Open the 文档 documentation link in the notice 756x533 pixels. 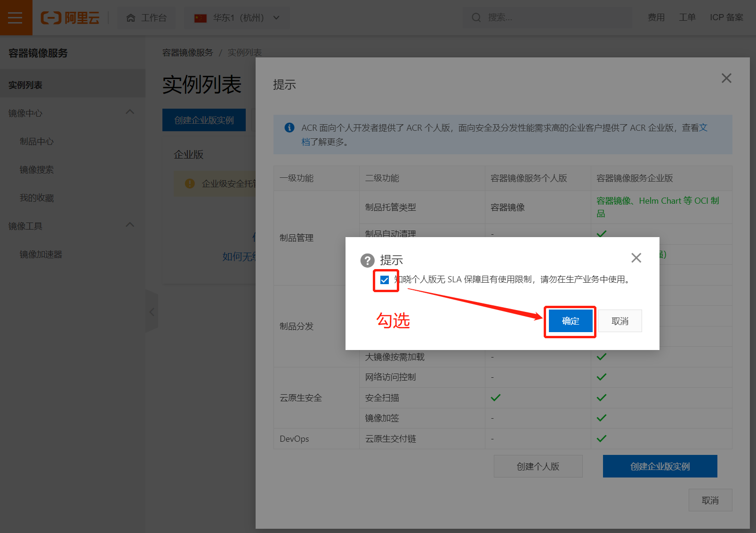(703, 127)
